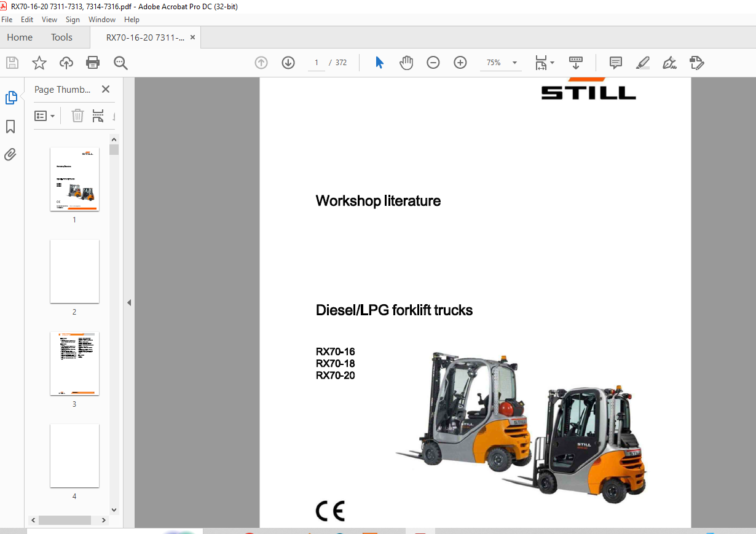756x534 pixels.
Task: Click the stamp/redact tool icon
Action: pyautogui.click(x=697, y=63)
